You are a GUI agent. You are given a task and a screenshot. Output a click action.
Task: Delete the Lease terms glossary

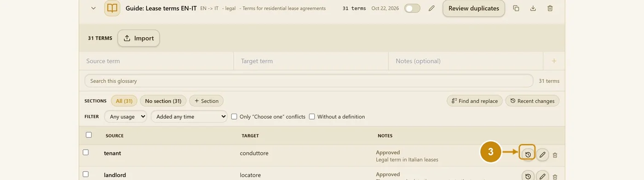(x=550, y=8)
